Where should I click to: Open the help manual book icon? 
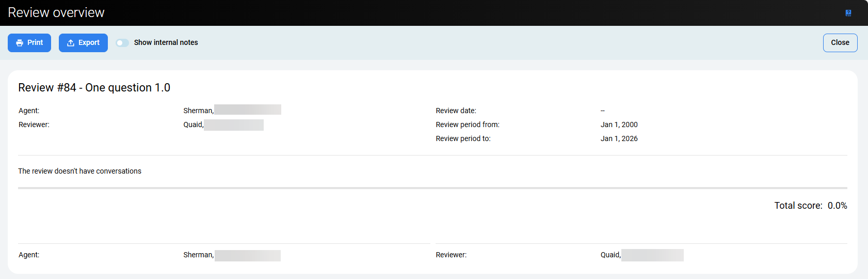click(x=848, y=13)
